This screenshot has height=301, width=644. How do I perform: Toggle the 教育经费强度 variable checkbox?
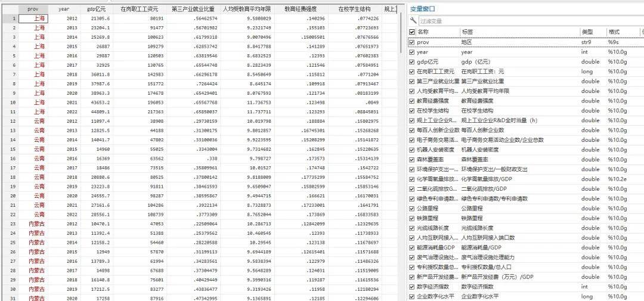412,101
